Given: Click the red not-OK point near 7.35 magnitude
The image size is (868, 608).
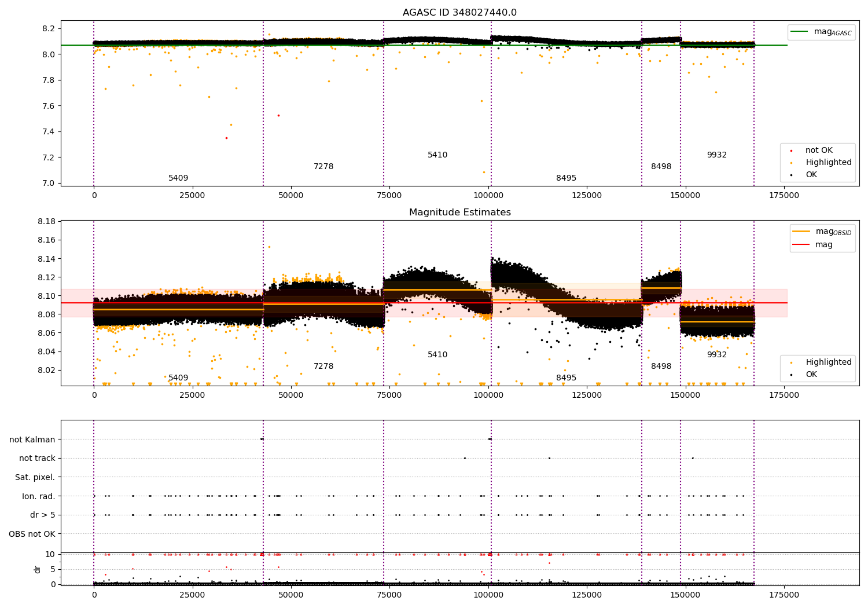Looking at the screenshot, I should (226, 138).
